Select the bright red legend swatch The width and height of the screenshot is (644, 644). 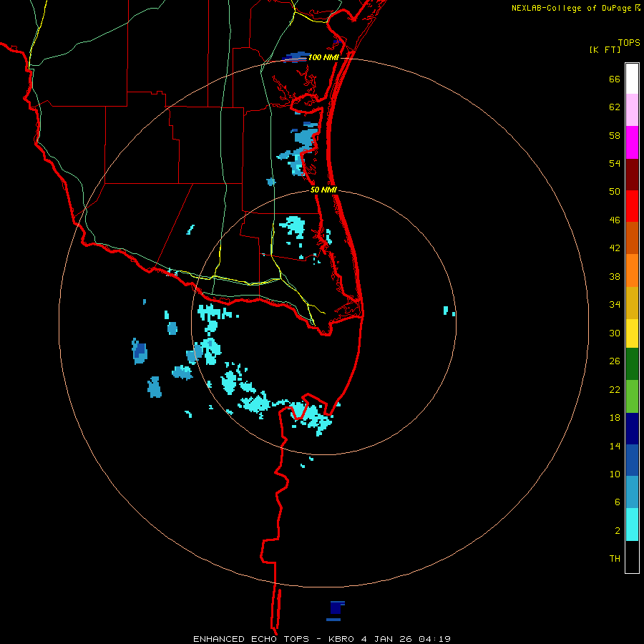(x=632, y=206)
